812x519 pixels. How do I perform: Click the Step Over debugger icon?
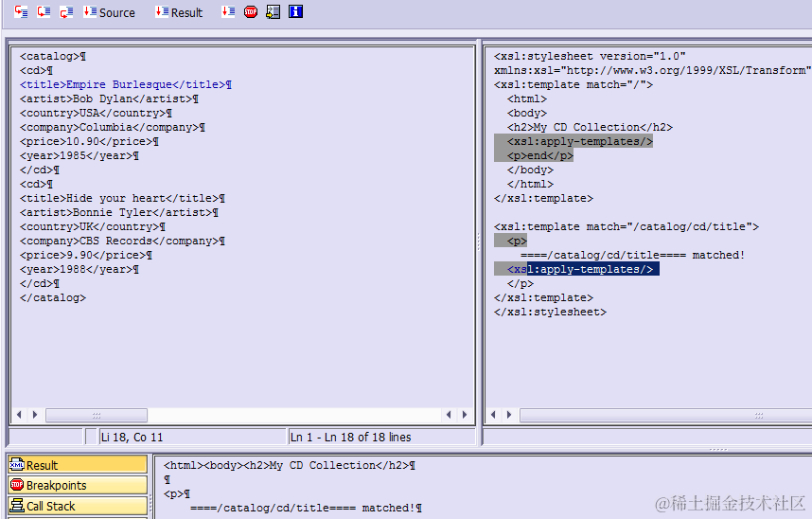tap(44, 12)
